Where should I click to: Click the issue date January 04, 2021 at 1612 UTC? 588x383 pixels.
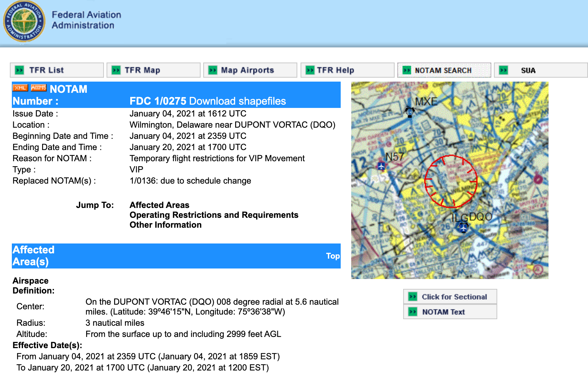coord(188,114)
